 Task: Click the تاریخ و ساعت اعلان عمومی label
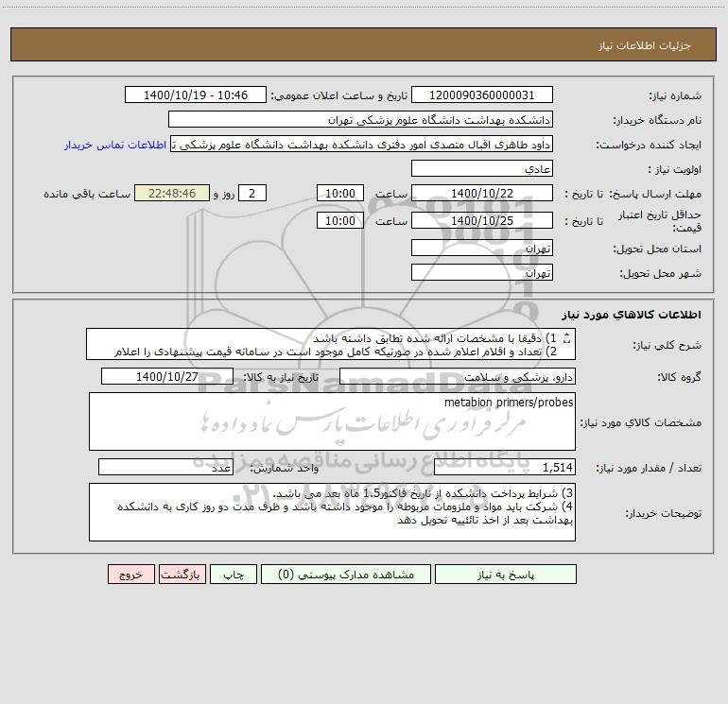click(x=338, y=95)
